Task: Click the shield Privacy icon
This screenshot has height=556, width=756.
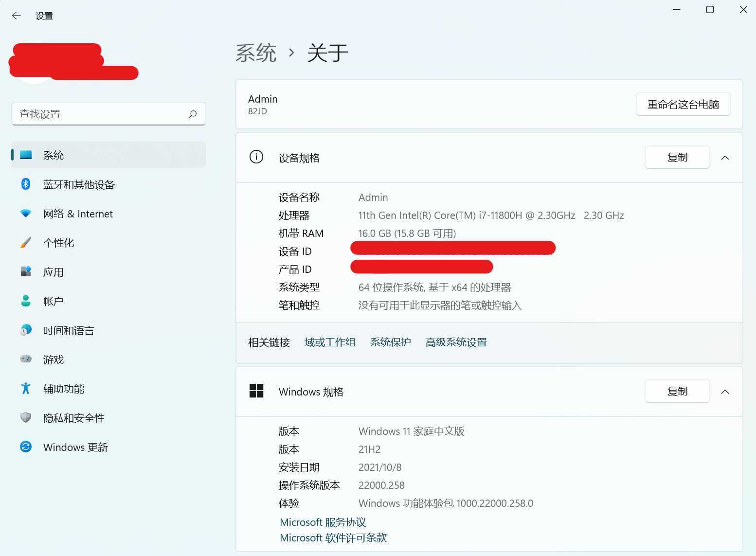Action: tap(26, 417)
